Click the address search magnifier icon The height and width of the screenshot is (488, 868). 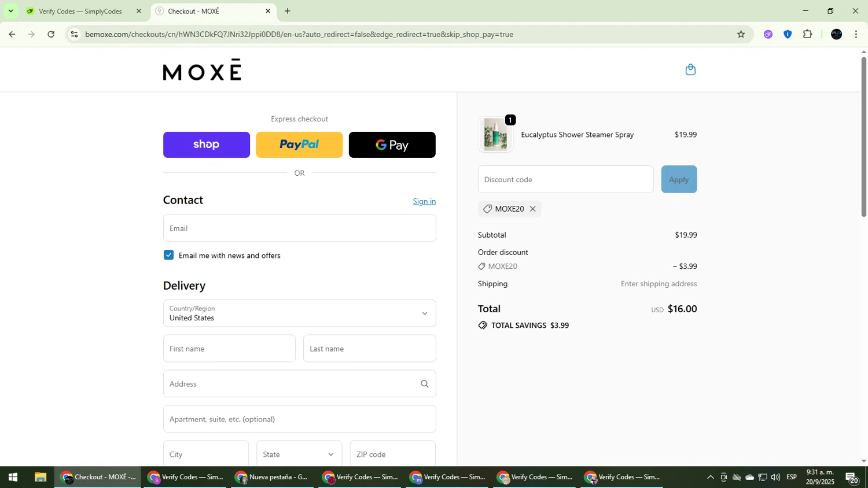[424, 384]
